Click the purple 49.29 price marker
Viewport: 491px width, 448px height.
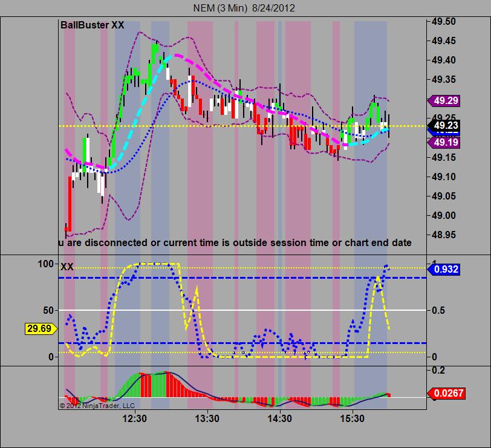pyautogui.click(x=444, y=100)
